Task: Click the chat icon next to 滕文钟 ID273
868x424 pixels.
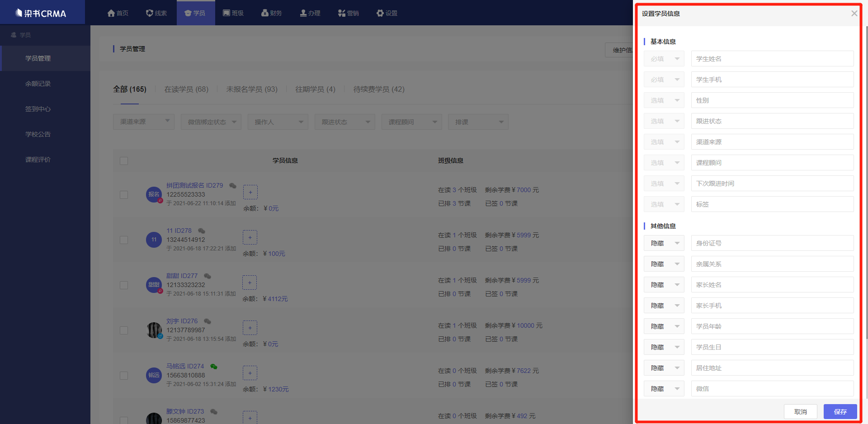Action: pos(214,411)
